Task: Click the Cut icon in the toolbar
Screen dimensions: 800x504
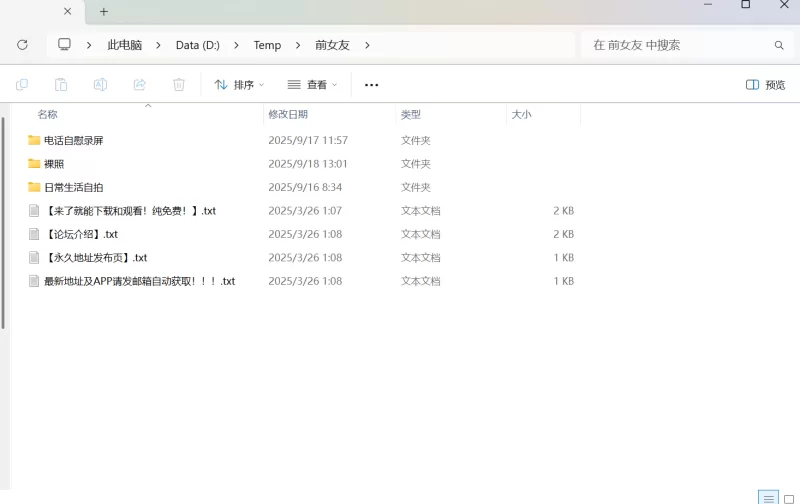Action: coord(22,85)
